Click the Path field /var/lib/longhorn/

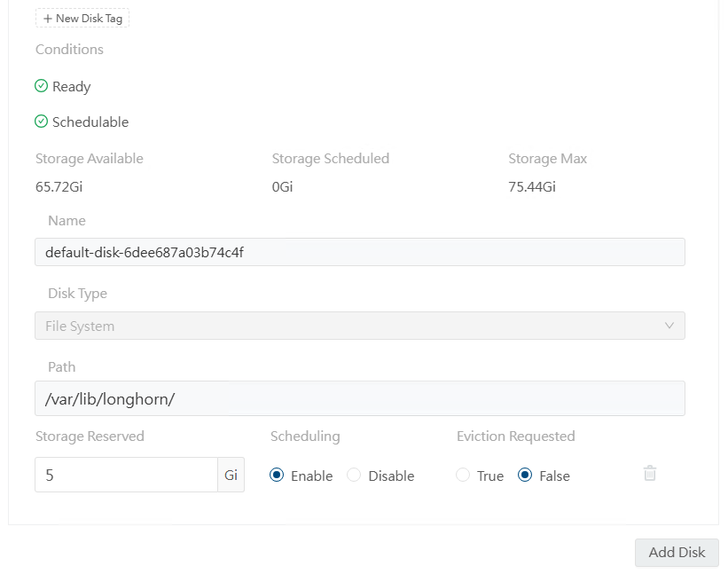click(x=360, y=398)
